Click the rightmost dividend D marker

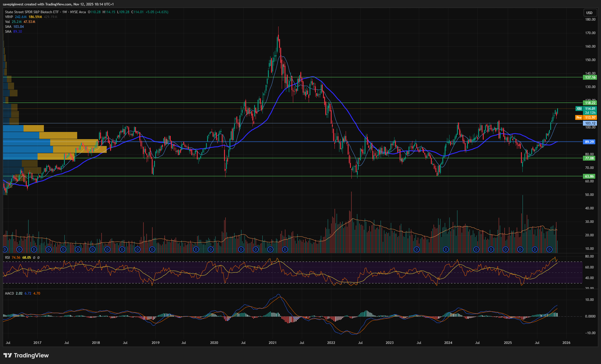click(x=549, y=250)
